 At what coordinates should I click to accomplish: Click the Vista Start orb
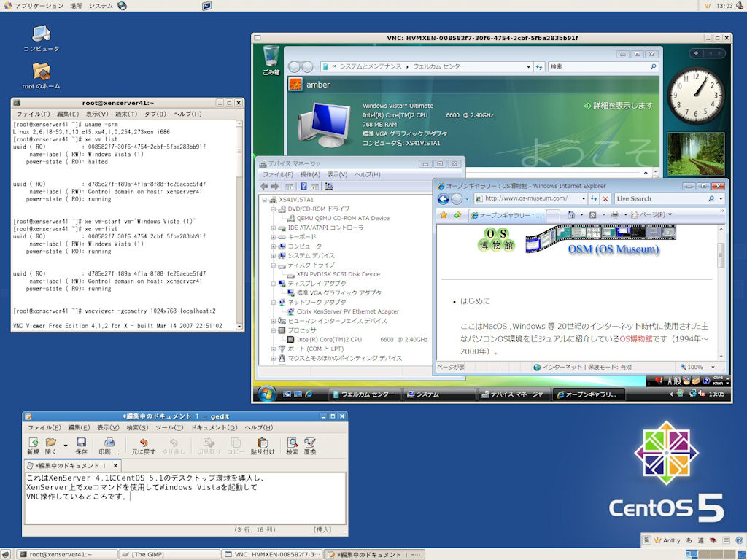(266, 394)
